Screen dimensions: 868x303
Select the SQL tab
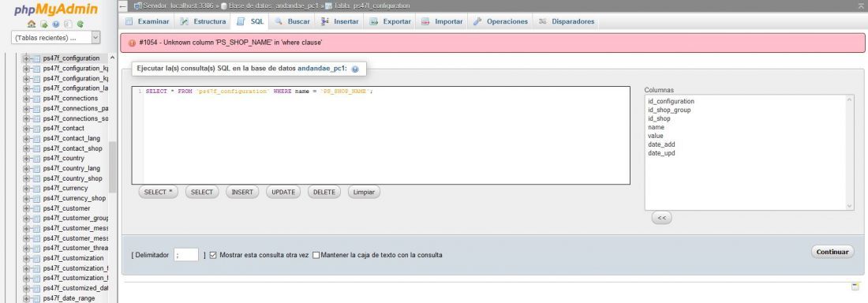click(x=250, y=21)
